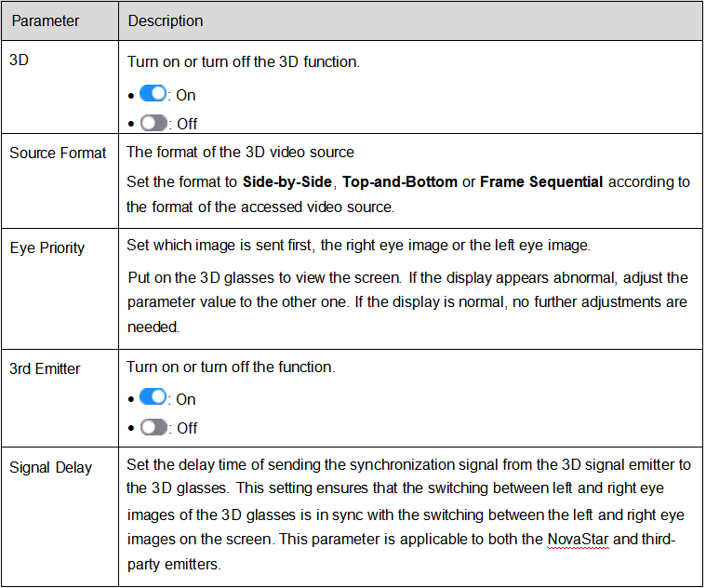
Task: Select the 3rd Emitter parameter cell
Action: coord(60,398)
